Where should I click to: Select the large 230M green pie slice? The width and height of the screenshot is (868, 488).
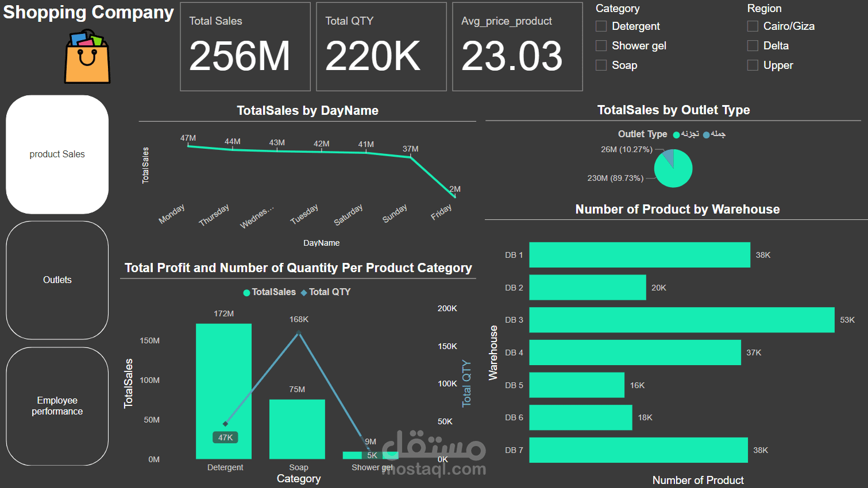(674, 173)
